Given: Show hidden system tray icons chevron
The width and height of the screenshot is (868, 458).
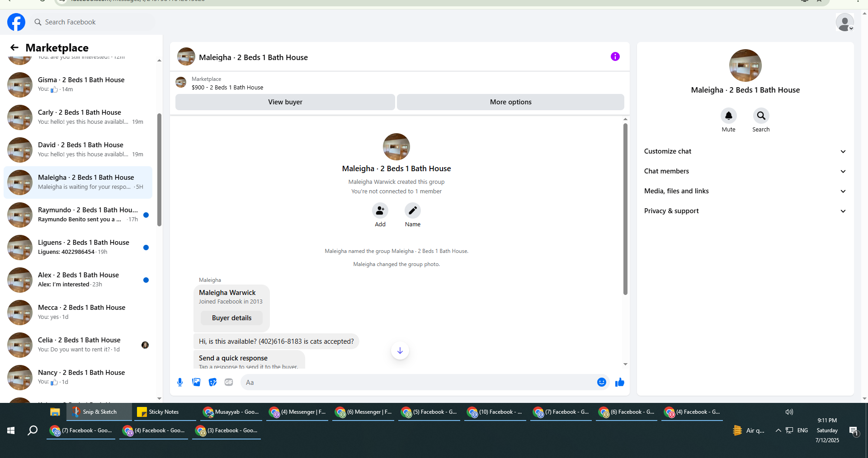Looking at the screenshot, I should 778,430.
